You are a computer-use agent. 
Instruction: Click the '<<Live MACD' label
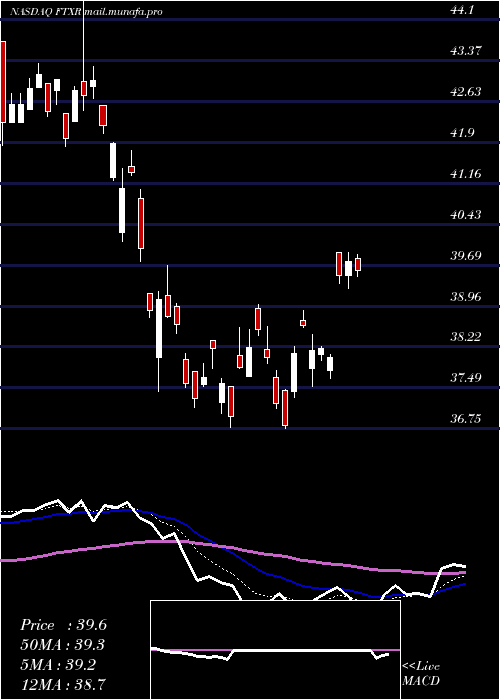(x=421, y=674)
